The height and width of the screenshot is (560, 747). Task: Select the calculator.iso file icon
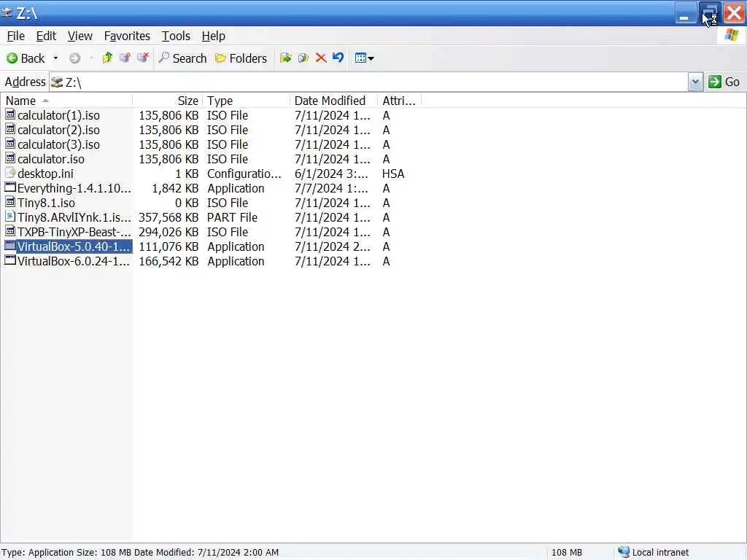click(10, 158)
